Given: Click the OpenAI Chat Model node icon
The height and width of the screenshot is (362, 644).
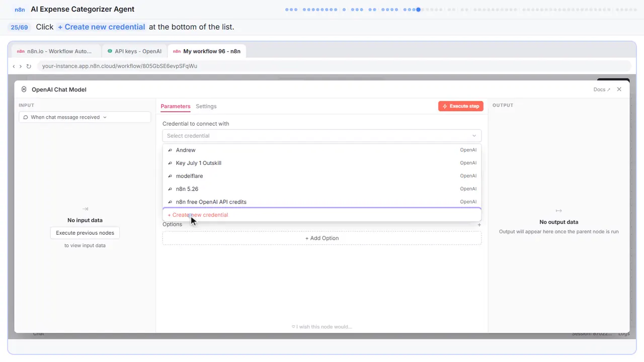Looking at the screenshot, I should click(x=24, y=89).
